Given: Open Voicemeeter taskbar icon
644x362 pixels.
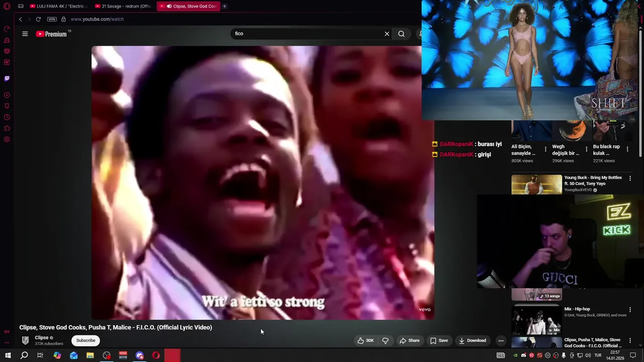Looking at the screenshot, I should coord(123,355).
